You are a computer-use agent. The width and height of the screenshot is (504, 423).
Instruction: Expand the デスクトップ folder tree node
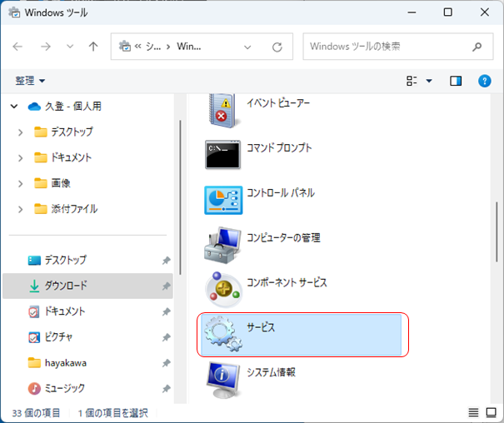coord(21,132)
